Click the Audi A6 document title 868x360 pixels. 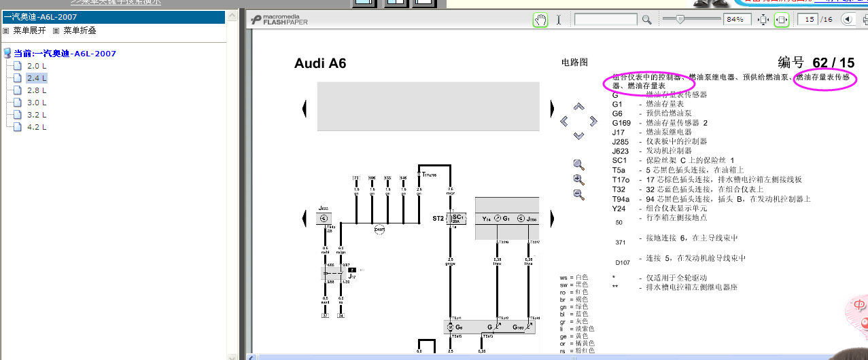click(320, 63)
